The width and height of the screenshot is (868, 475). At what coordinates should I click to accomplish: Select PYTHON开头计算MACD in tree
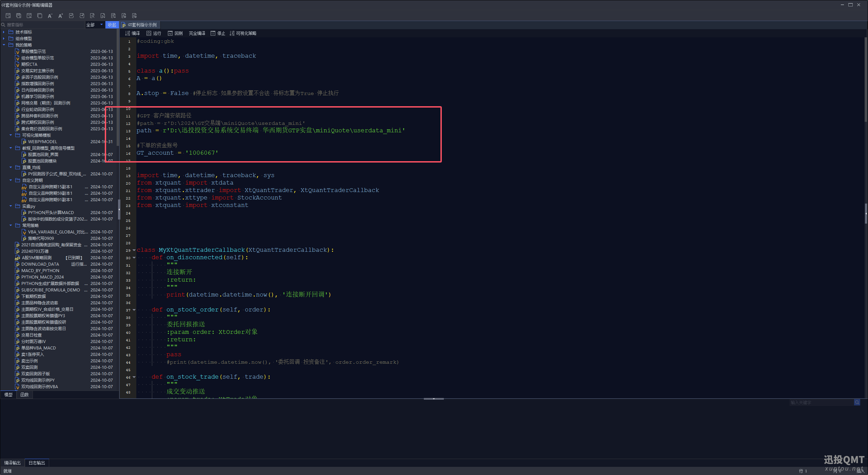(x=51, y=212)
